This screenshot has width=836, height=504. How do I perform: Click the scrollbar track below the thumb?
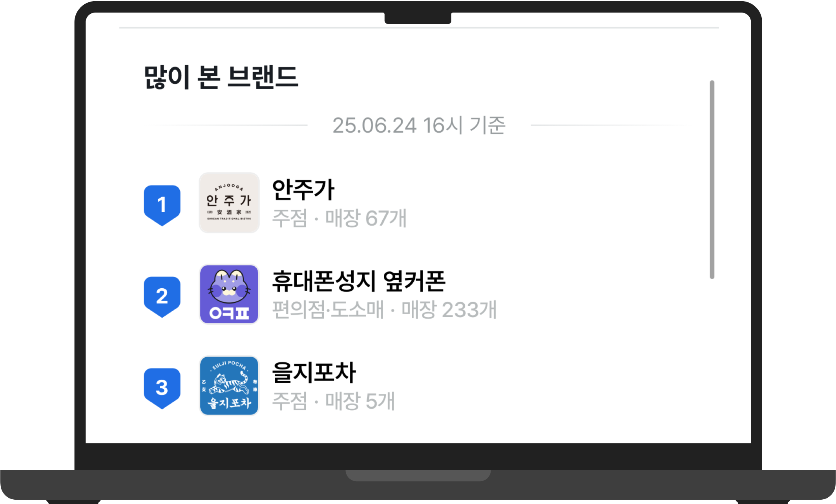[x=712, y=353]
